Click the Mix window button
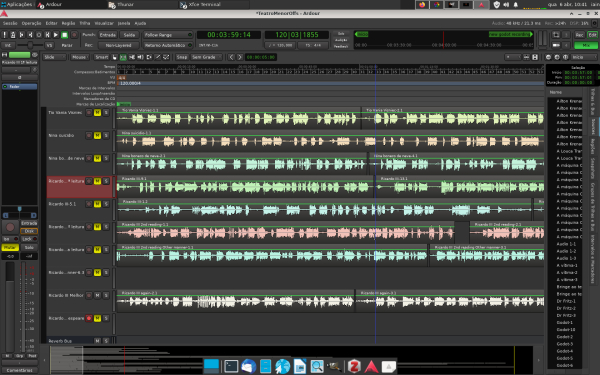 (586, 45)
